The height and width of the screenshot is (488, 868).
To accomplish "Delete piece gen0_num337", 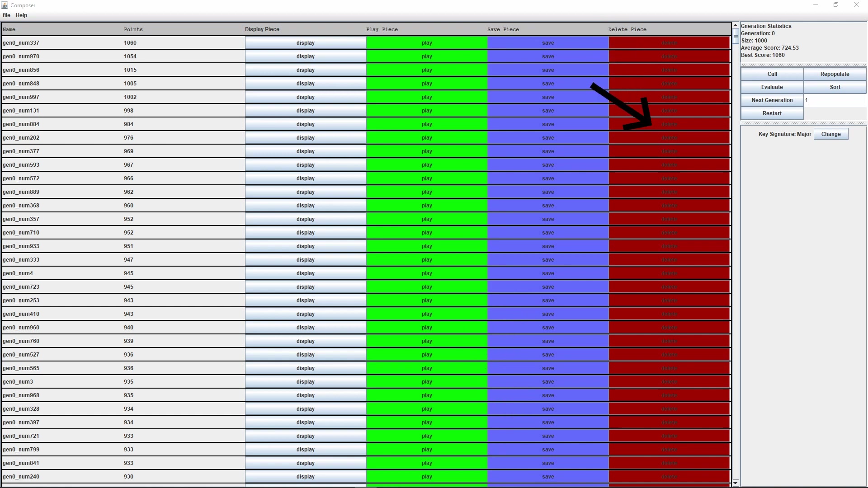I will tap(669, 43).
